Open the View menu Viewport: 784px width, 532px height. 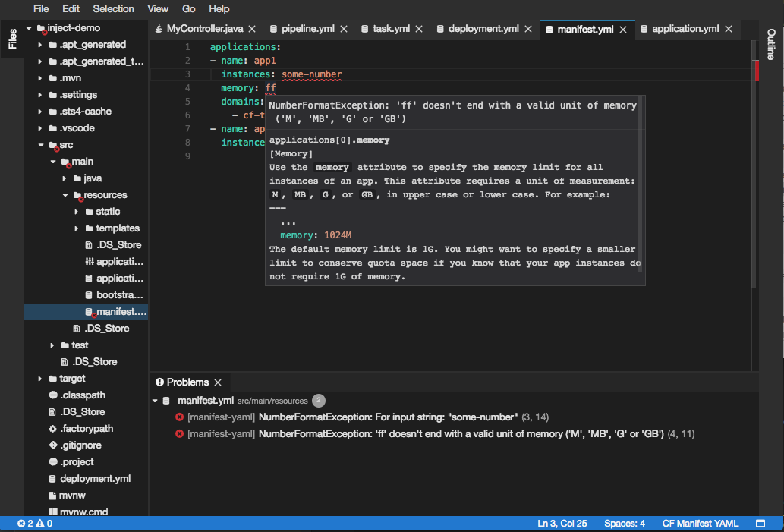[157, 8]
